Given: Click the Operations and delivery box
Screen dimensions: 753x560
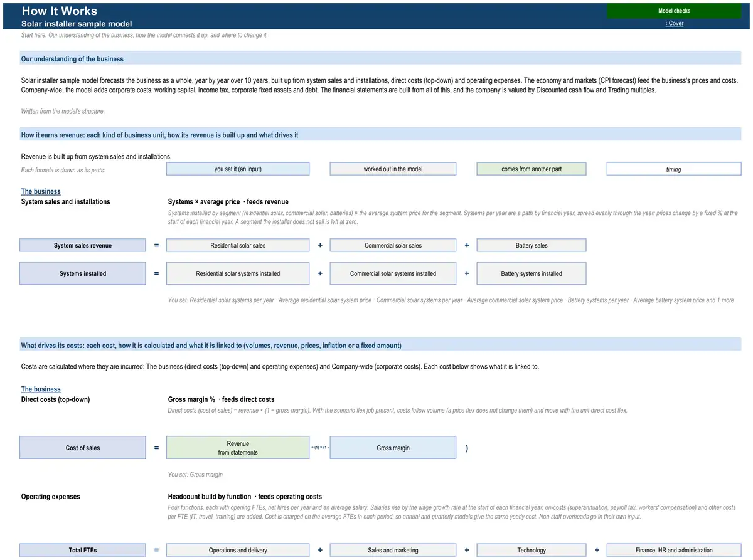Looking at the screenshot, I should pos(238,551).
